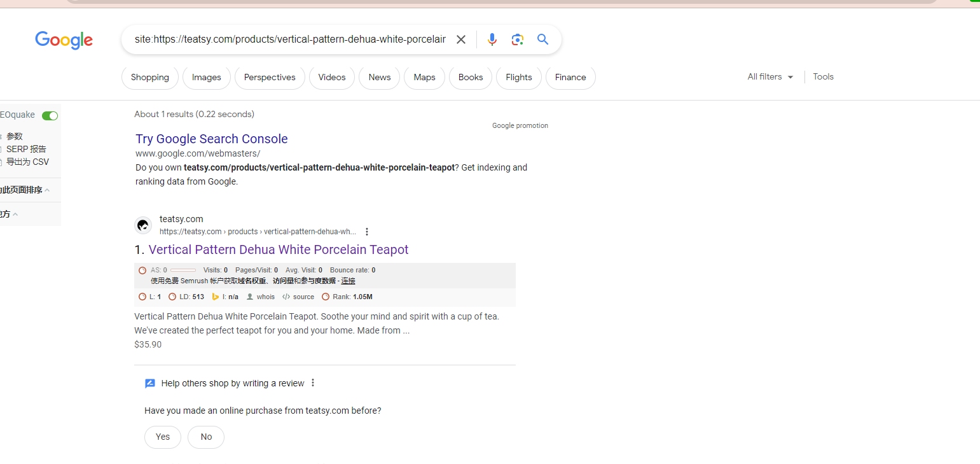
Task: View page source from SEOquake bar
Action: pyautogui.click(x=298, y=297)
